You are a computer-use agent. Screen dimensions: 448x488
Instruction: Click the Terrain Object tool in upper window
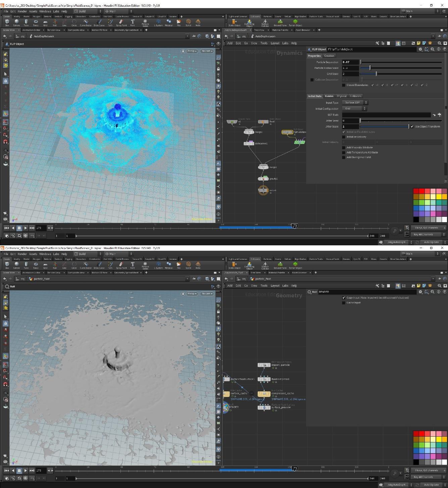[x=295, y=22]
